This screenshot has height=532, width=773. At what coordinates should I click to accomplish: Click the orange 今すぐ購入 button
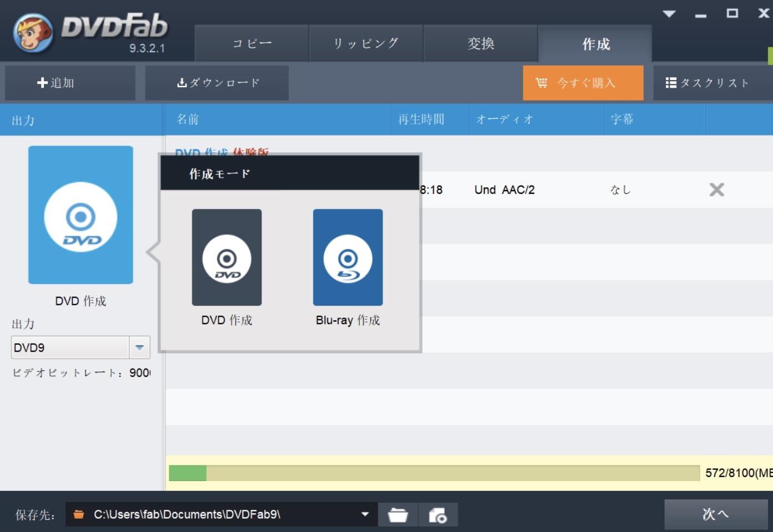[583, 83]
